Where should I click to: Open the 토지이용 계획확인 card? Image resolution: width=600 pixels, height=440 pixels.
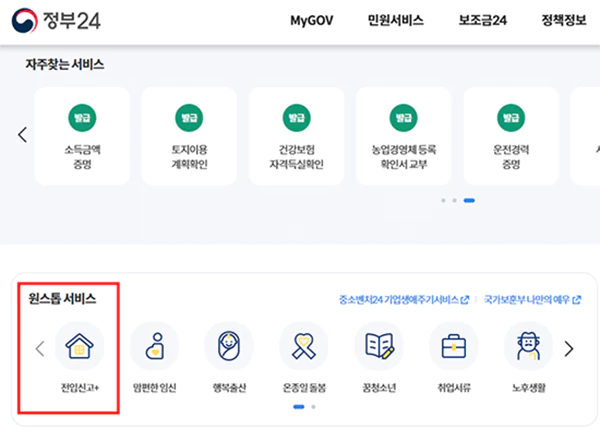189,136
